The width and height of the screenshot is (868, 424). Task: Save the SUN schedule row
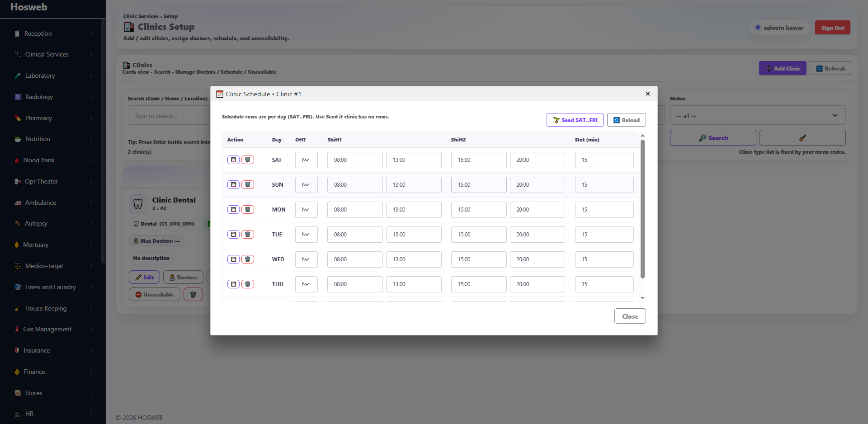click(x=233, y=184)
